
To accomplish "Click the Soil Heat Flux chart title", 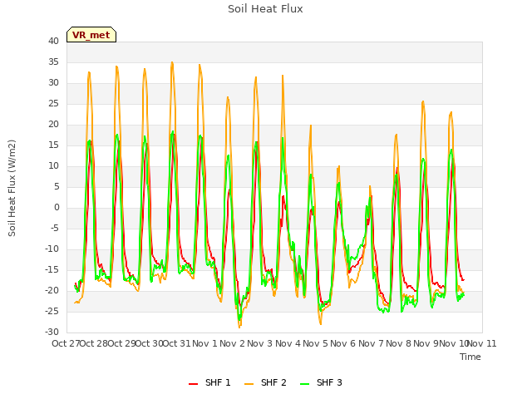I will pyautogui.click(x=265, y=9).
